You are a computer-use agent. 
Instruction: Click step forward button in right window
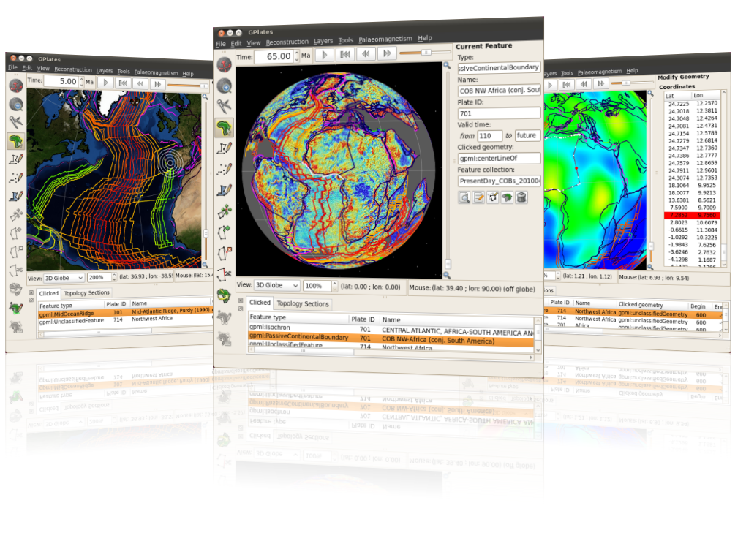click(x=601, y=83)
